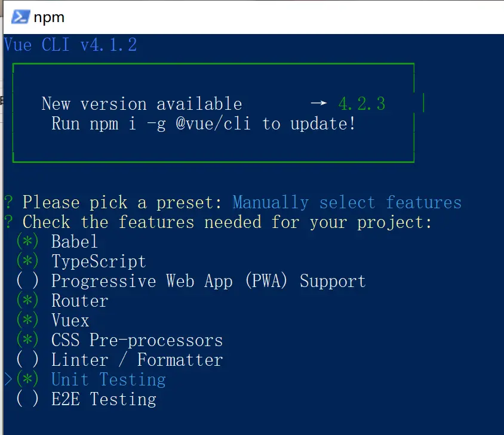Uncheck the Router feature marker

tap(27, 301)
